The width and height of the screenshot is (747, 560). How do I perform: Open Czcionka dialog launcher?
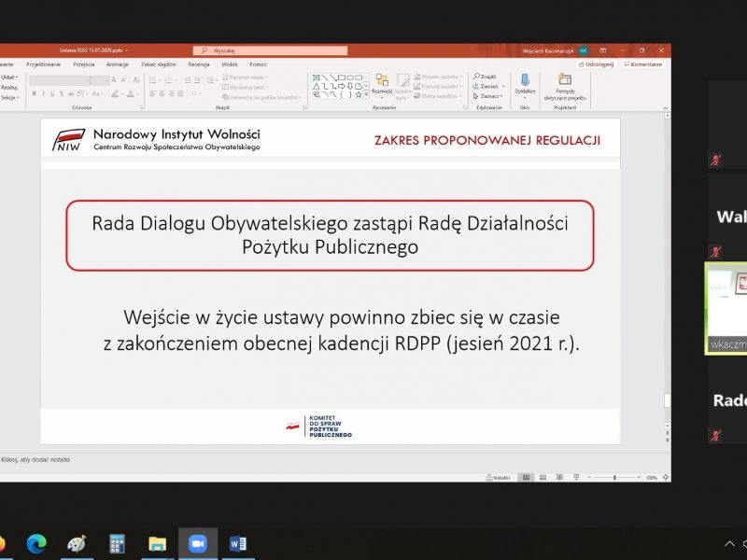pos(142,108)
